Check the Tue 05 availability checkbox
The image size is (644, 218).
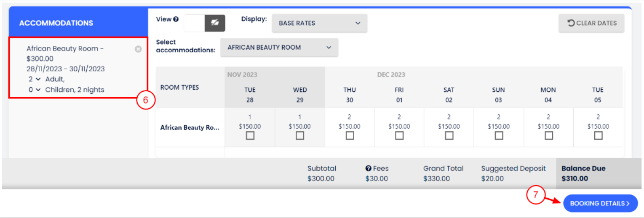(598, 136)
